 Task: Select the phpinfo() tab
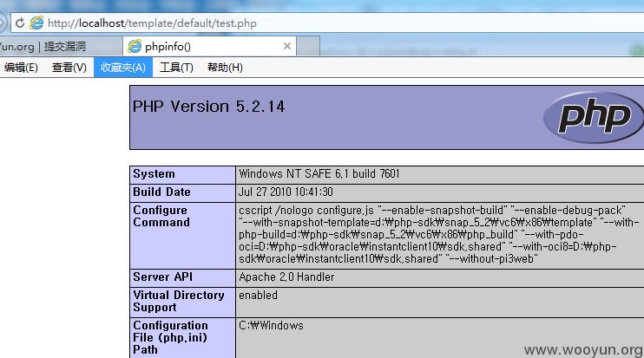[x=209, y=46]
